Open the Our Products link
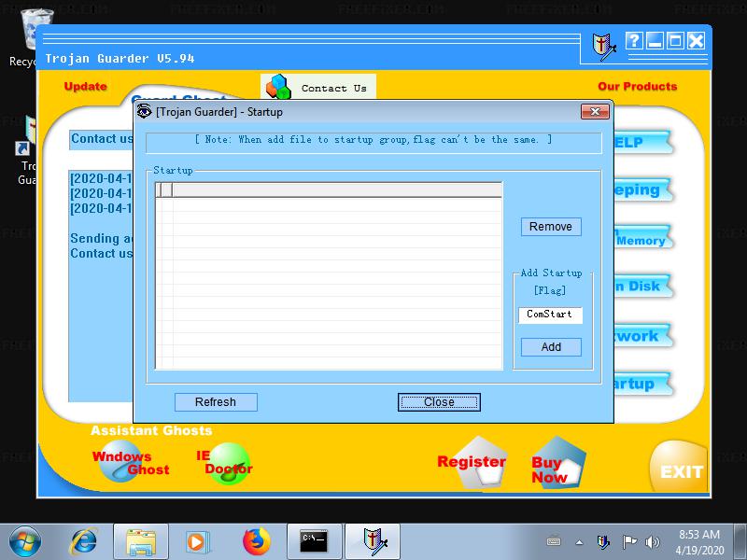 tap(638, 86)
